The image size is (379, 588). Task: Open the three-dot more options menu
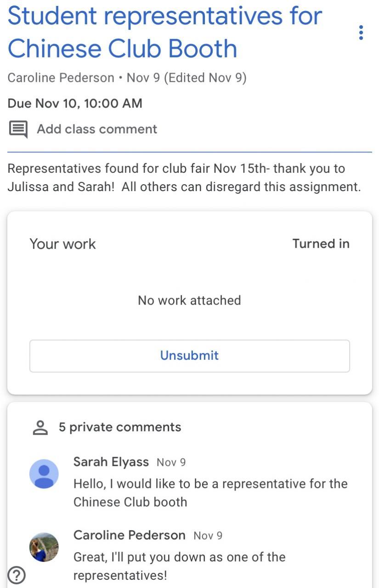361,33
